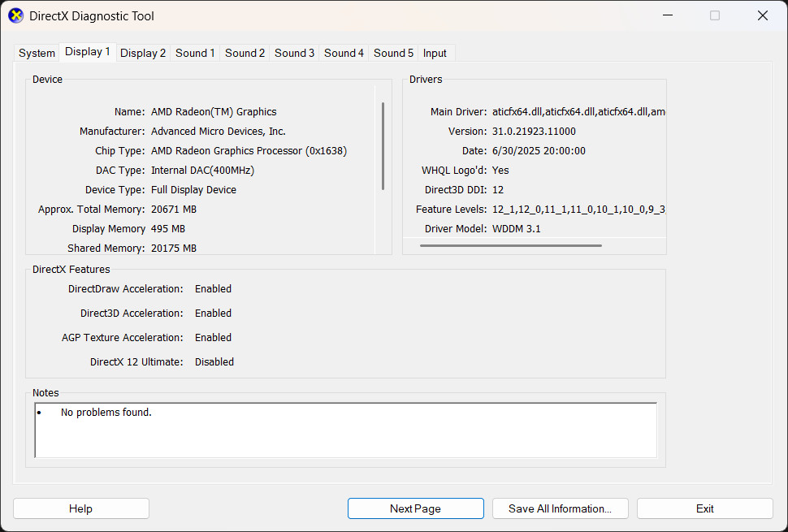Click 'Advanced Micro Devices, Inc.' manufacturer text

click(x=218, y=132)
